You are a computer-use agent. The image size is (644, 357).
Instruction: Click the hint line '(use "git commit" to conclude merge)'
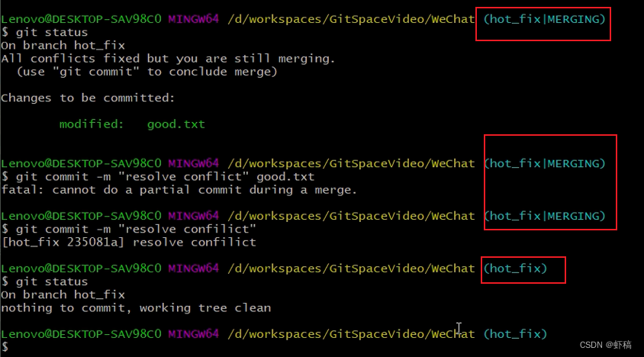[147, 72]
